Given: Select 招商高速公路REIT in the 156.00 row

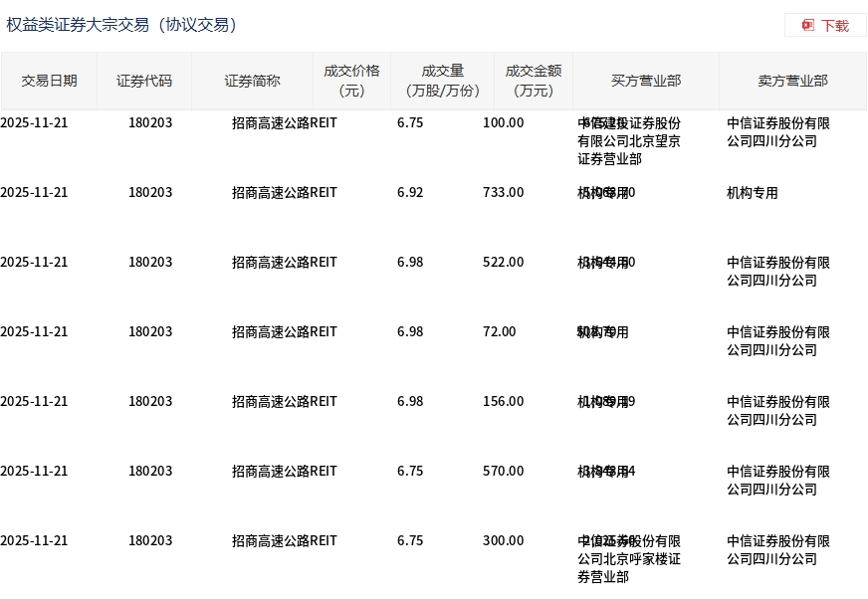Looking at the screenshot, I should [x=284, y=401].
